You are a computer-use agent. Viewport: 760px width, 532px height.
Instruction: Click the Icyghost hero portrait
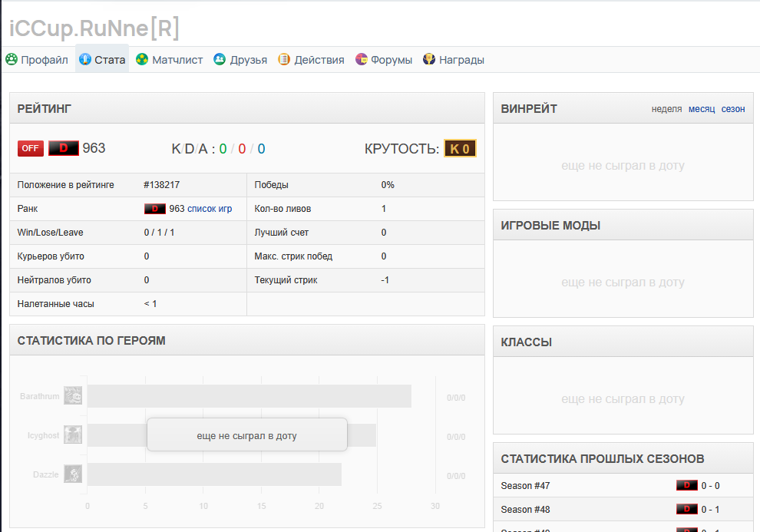tap(73, 435)
